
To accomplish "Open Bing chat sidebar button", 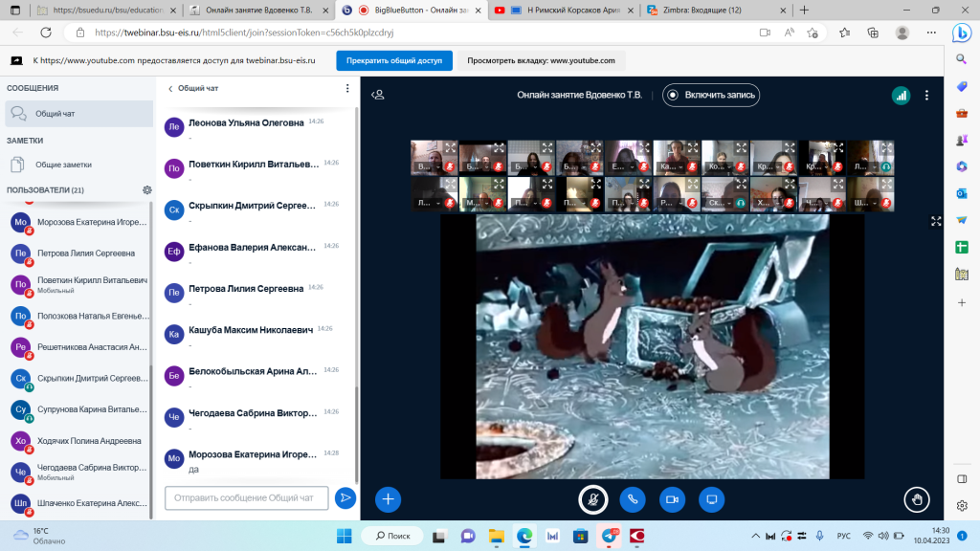I will pos(961,33).
